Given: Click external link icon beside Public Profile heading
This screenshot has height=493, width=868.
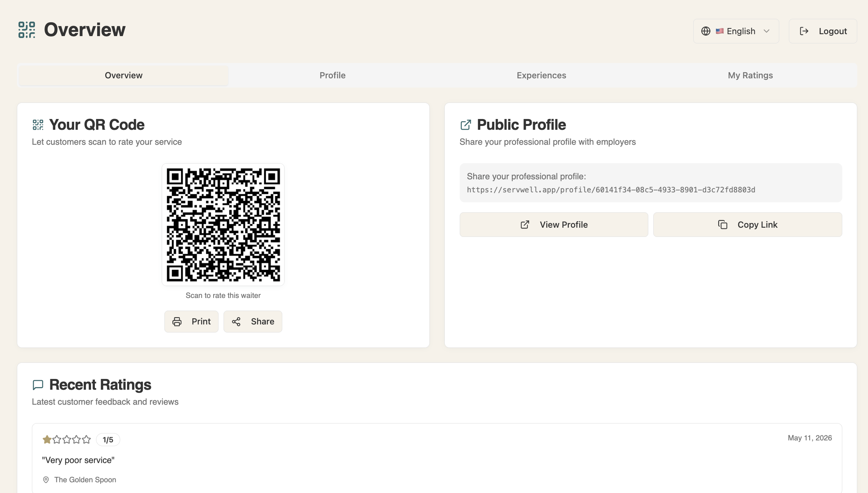Looking at the screenshot, I should point(466,125).
